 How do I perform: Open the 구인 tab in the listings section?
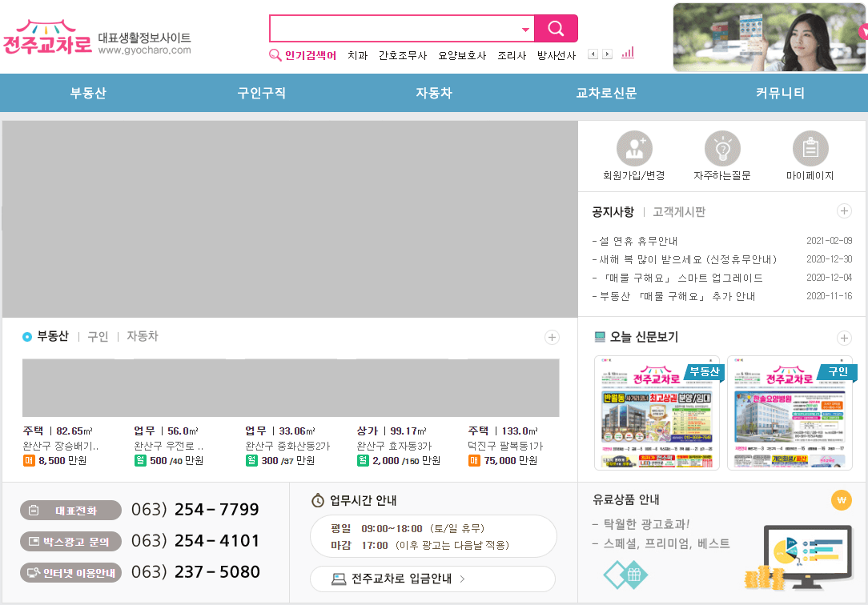tap(98, 337)
